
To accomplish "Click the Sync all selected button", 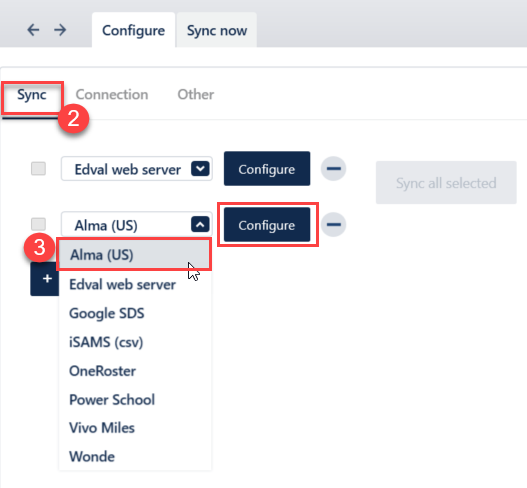I will tap(446, 182).
